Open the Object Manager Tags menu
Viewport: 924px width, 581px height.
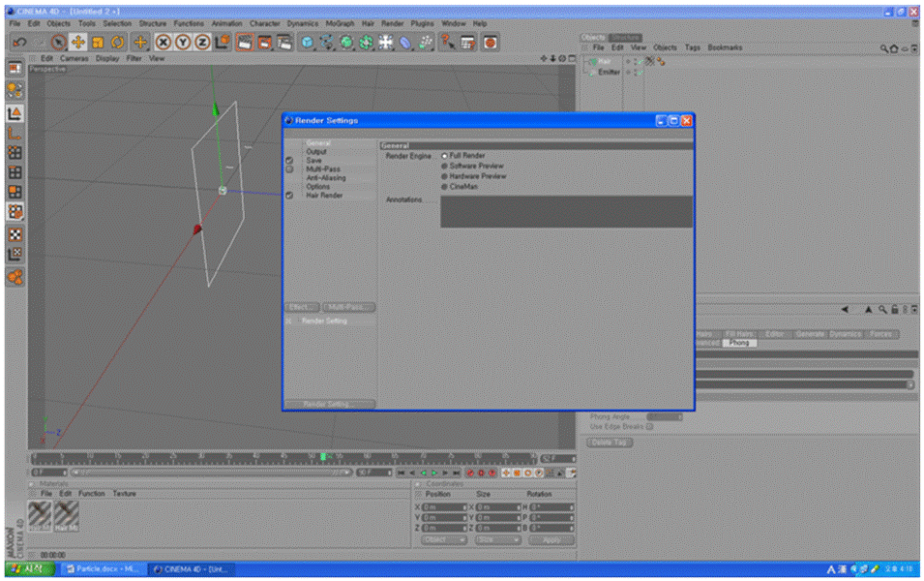click(x=693, y=47)
